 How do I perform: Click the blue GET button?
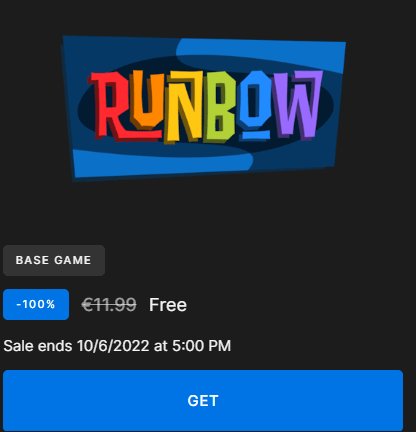click(x=203, y=400)
